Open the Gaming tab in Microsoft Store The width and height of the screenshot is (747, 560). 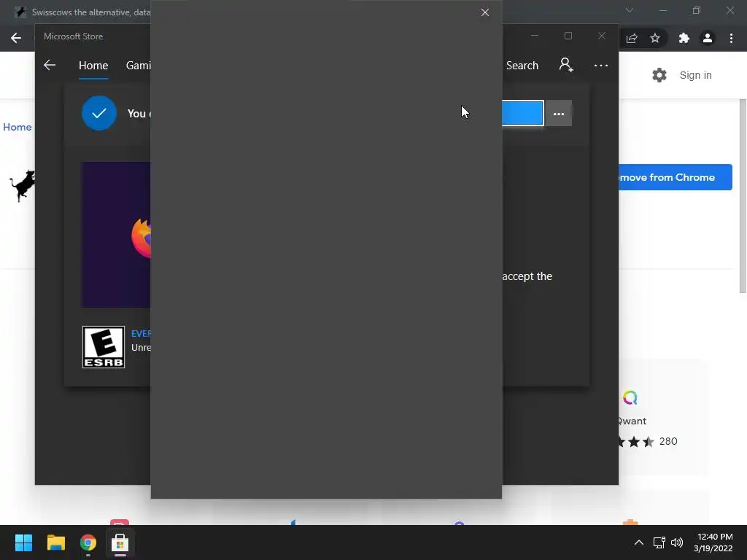click(x=138, y=65)
